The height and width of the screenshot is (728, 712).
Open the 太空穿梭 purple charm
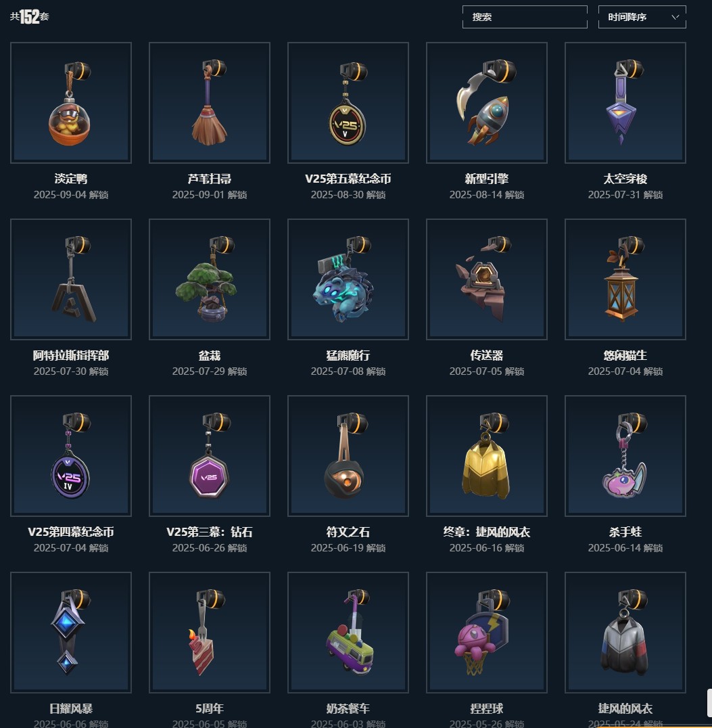pos(625,103)
